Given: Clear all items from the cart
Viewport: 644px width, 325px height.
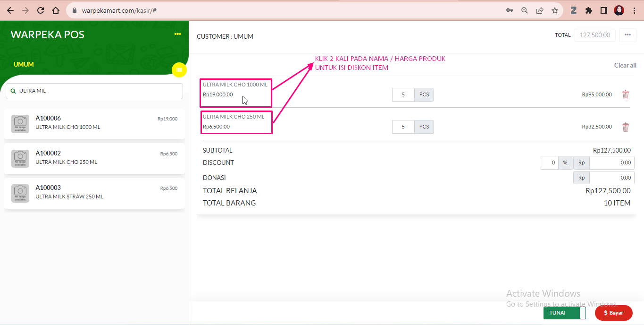Looking at the screenshot, I should pyautogui.click(x=625, y=65).
